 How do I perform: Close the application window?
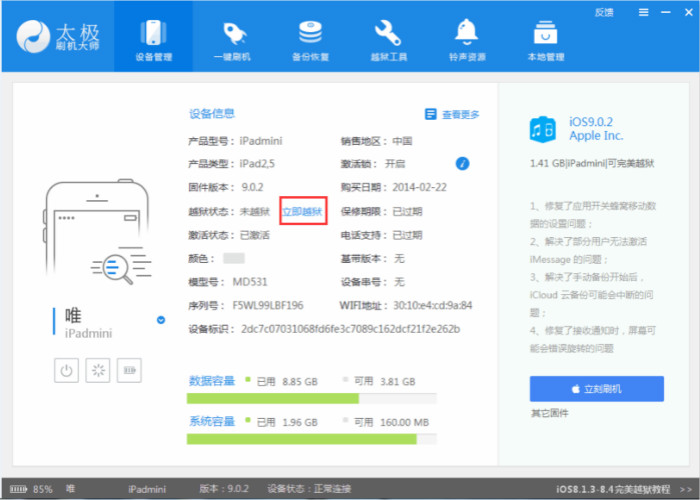click(688, 12)
